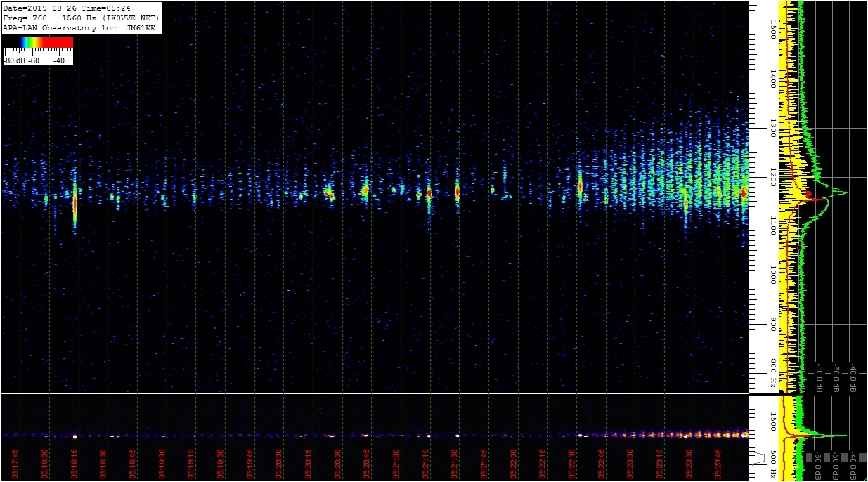Select the 05:21:00 time marker
This screenshot has width=868, height=482.
[x=396, y=464]
